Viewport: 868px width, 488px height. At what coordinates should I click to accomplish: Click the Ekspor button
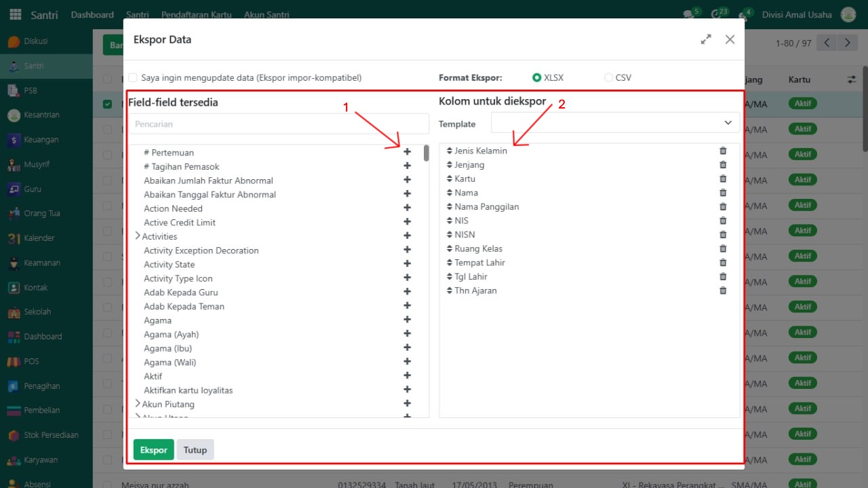coord(153,450)
